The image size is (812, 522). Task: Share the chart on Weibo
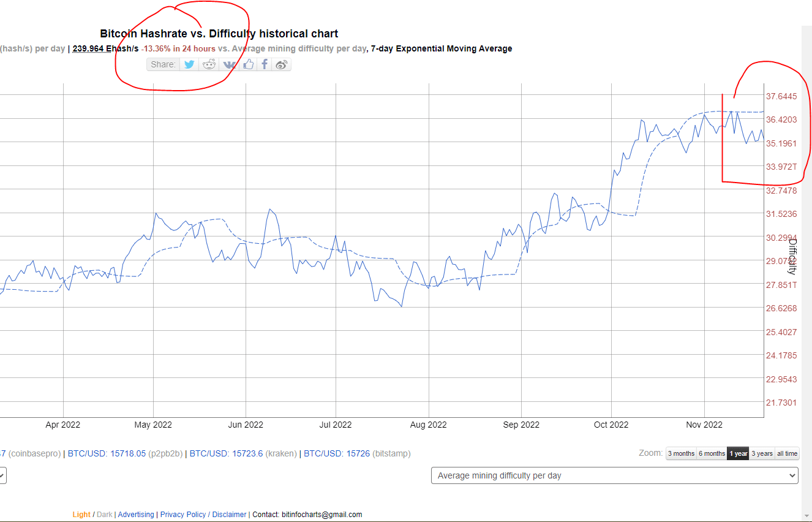click(282, 64)
